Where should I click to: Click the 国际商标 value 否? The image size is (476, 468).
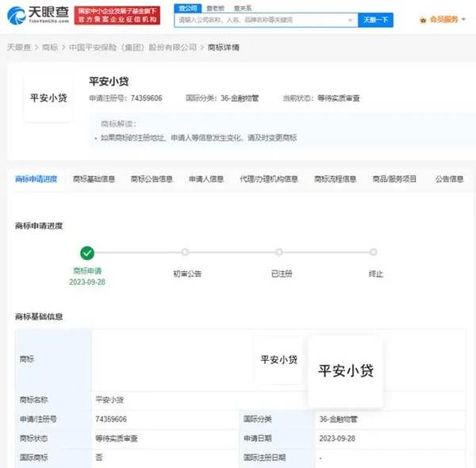tap(99, 458)
